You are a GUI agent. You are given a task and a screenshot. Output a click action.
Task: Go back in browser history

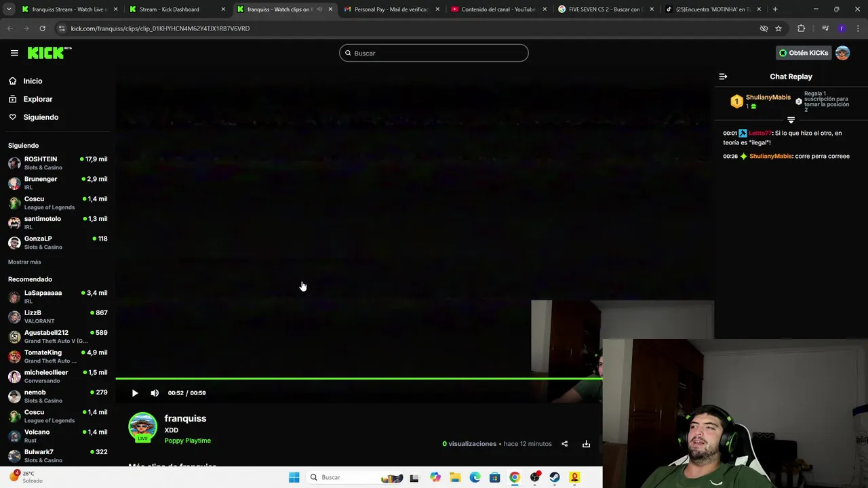(9, 28)
